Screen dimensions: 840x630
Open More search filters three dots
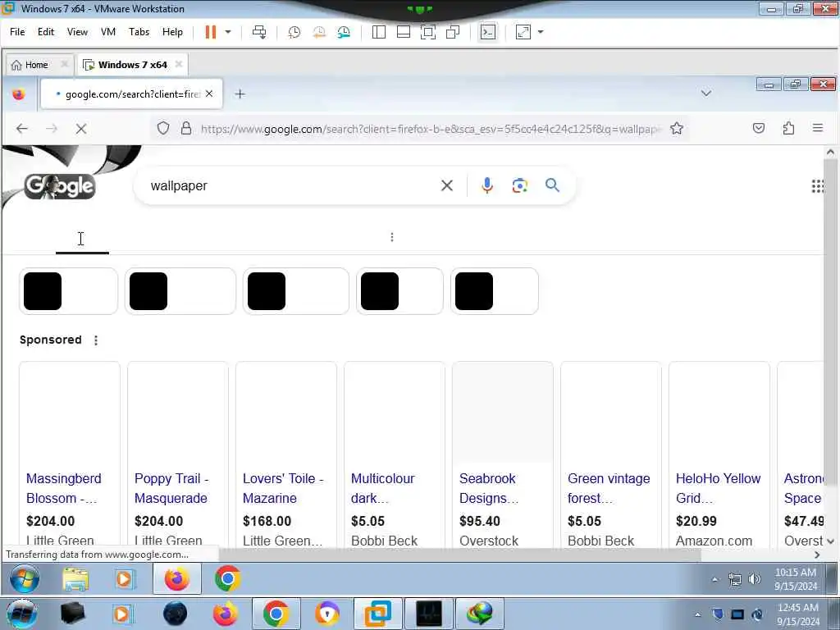[392, 237]
